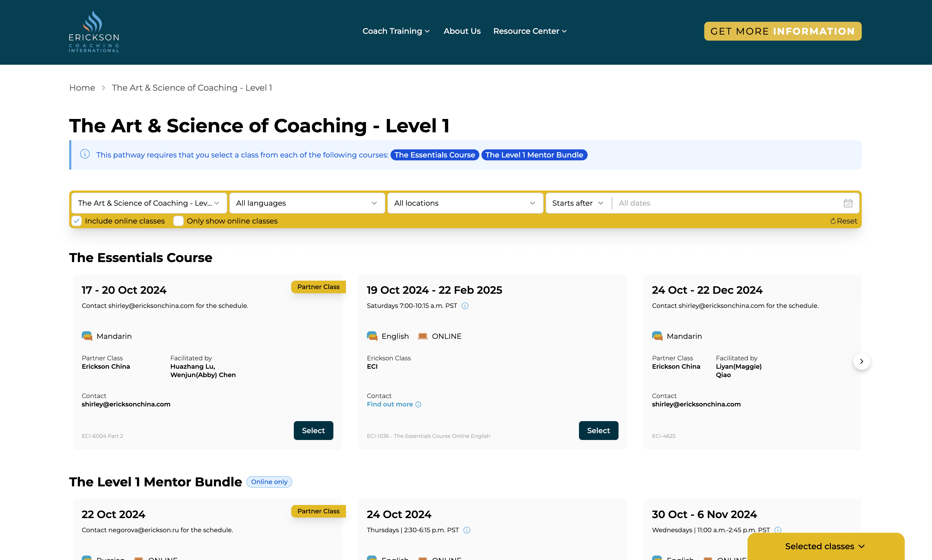Click the Online only badge

coord(269,482)
